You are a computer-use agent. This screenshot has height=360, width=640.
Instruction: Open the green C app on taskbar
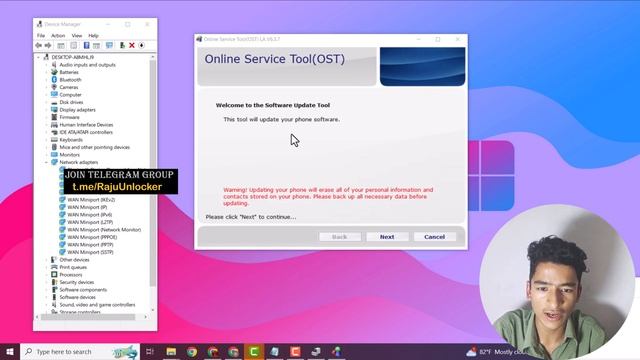[254, 351]
